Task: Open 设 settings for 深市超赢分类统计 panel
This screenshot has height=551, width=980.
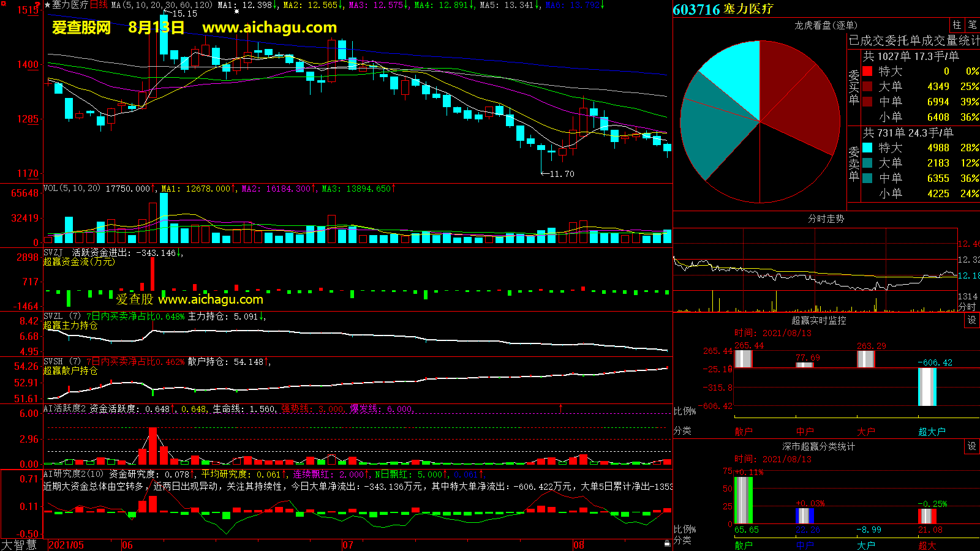Action: pos(971,446)
